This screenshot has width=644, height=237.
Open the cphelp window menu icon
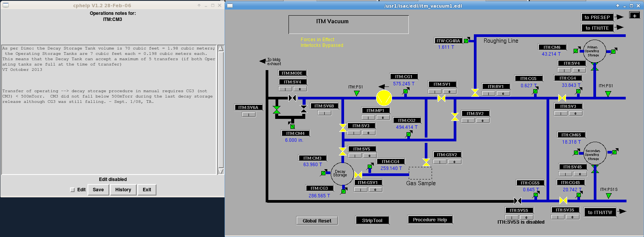[x=6, y=5]
